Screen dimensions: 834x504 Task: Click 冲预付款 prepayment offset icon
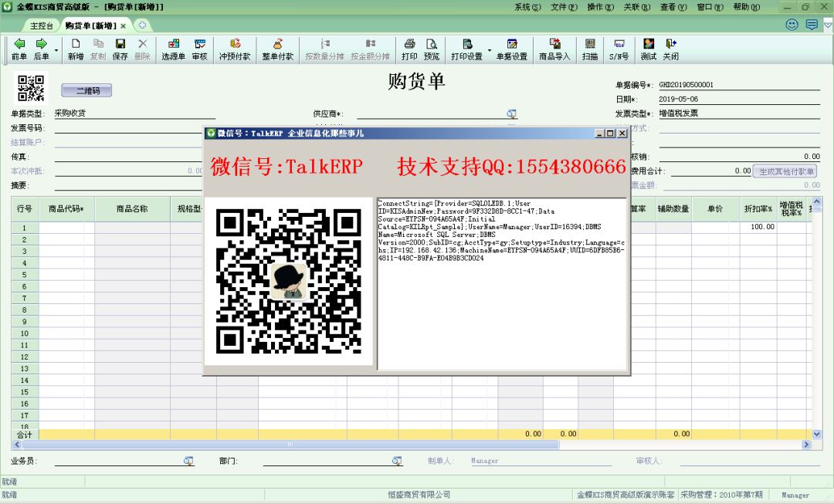pos(235,49)
